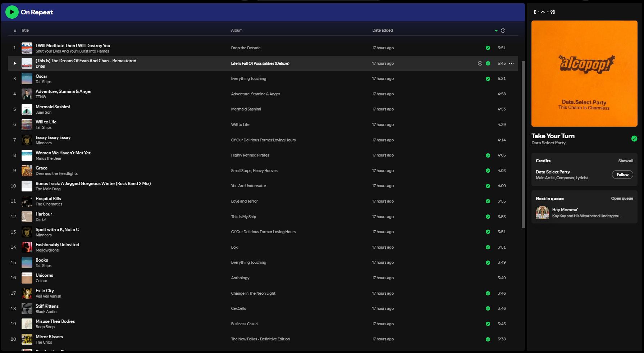Unsave 'Take Your Turn' in the now playing panel
Screen dimensions: 644x353
tap(634, 139)
